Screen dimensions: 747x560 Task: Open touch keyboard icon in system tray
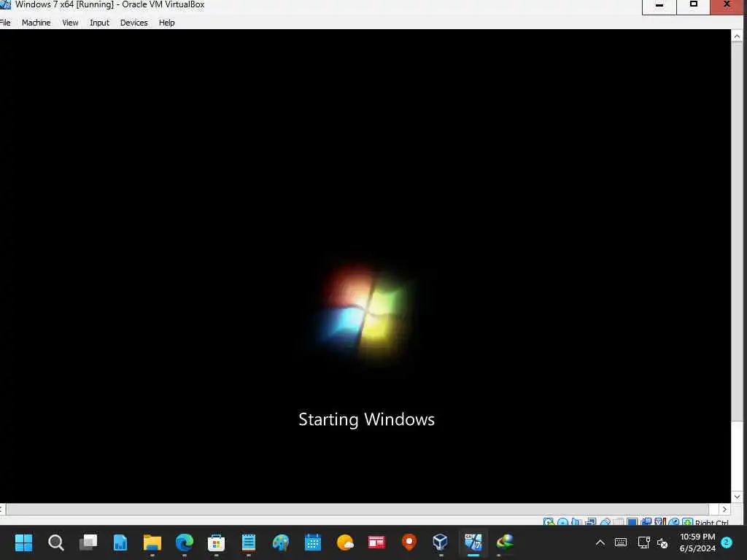[621, 542]
